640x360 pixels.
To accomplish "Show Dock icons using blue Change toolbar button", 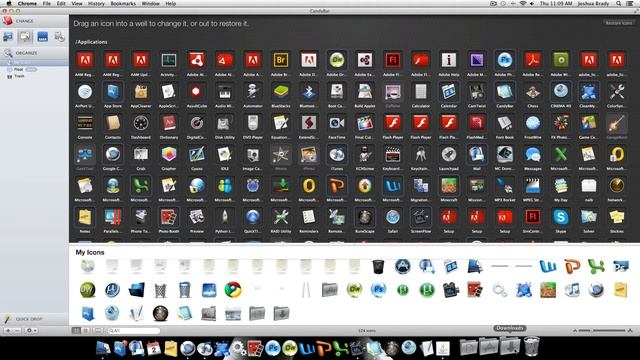I will (x=42, y=37).
